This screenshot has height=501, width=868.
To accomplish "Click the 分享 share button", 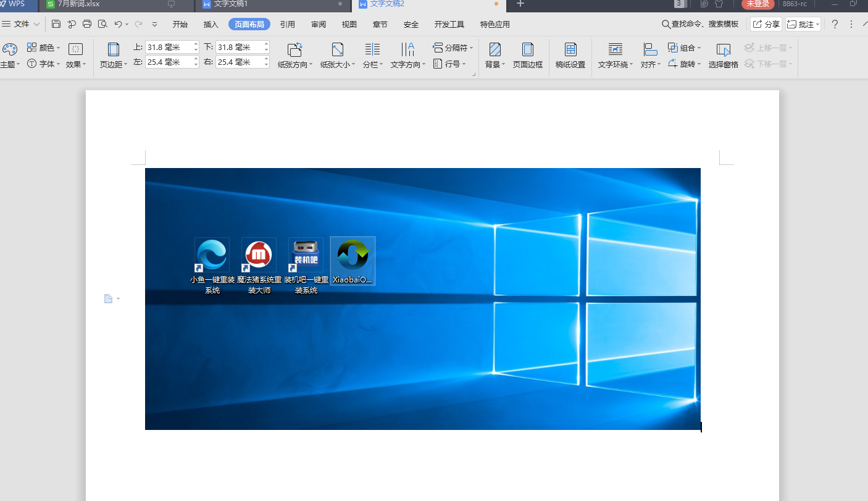I will coord(766,25).
